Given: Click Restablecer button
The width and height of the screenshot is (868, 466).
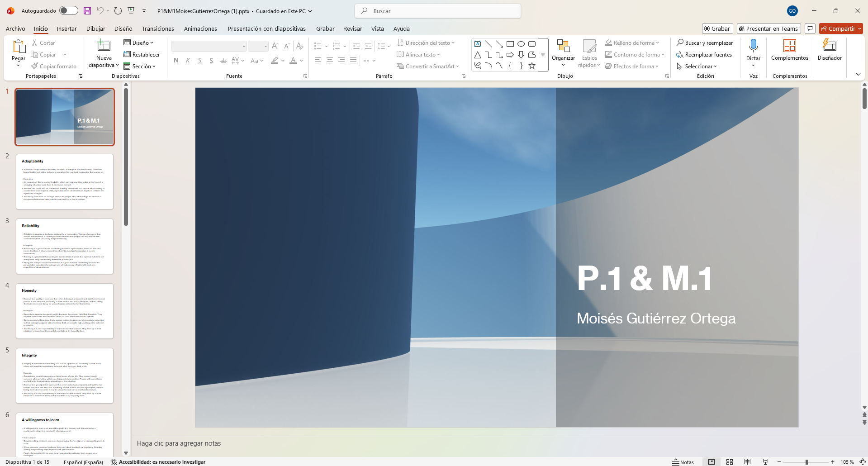Looking at the screenshot, I should click(x=142, y=54).
